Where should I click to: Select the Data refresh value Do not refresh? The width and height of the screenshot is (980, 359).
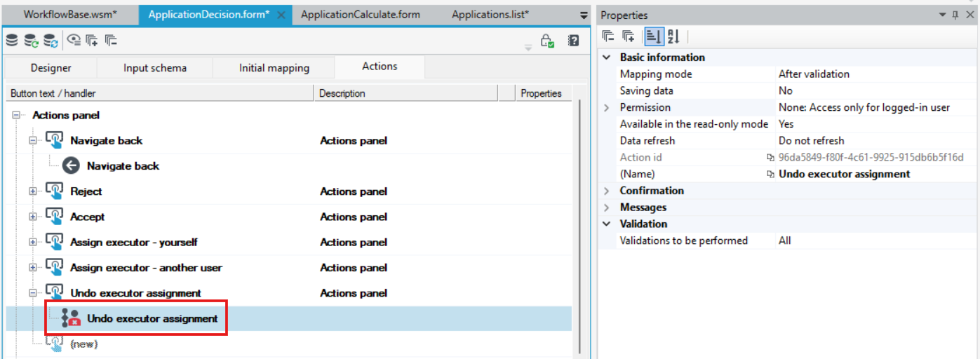click(x=877, y=141)
